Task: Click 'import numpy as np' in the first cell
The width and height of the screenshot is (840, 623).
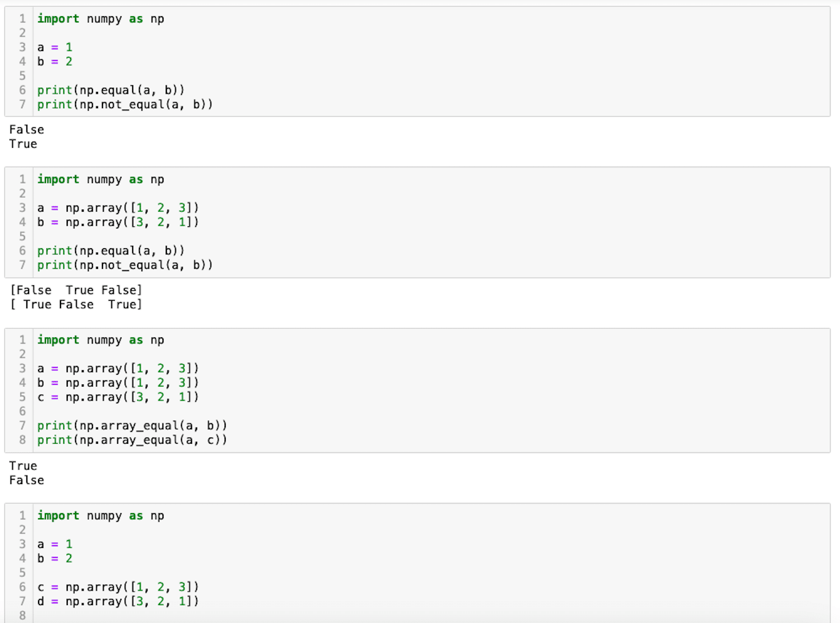Action: pyautogui.click(x=101, y=18)
